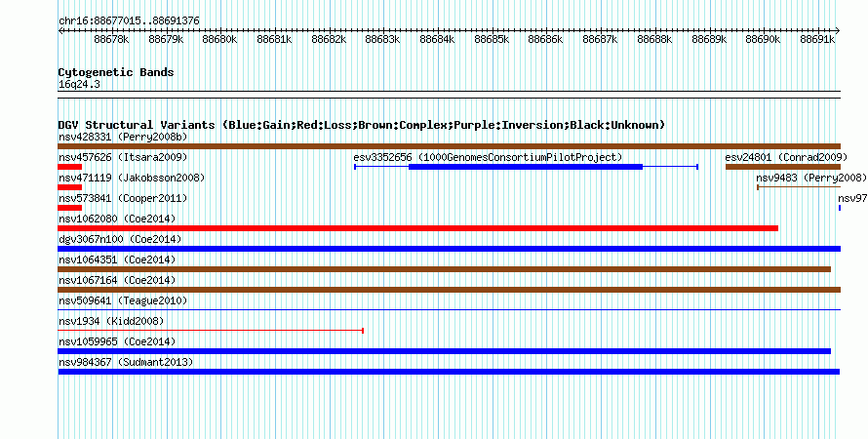Select the brown nsv428331 variant bar
The height and width of the screenshot is (439, 868).
pos(449,146)
